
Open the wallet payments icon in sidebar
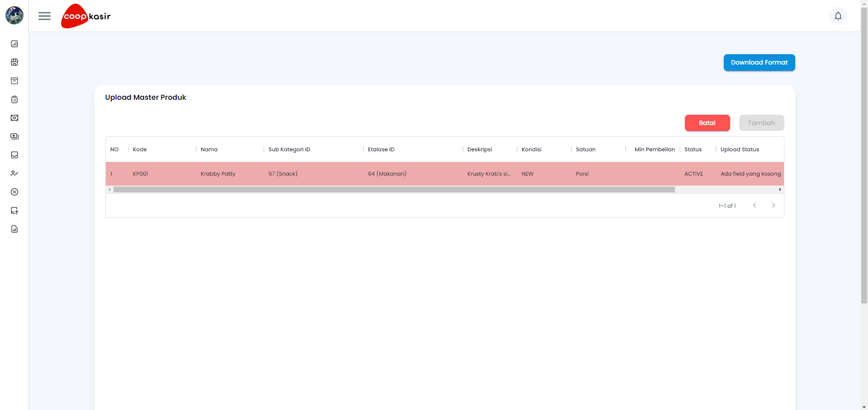[14, 136]
